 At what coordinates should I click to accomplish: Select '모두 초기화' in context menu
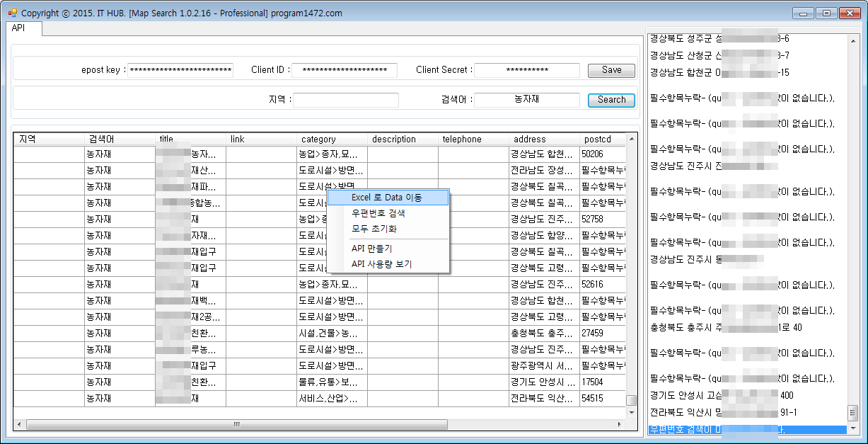point(374,229)
